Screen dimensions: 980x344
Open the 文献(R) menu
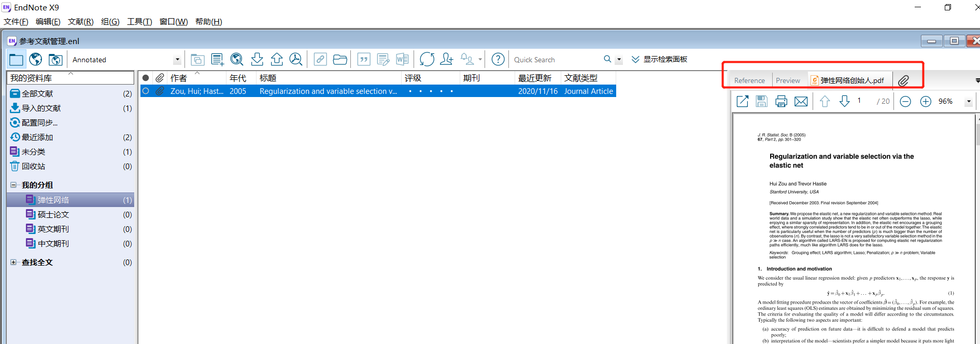click(81, 22)
